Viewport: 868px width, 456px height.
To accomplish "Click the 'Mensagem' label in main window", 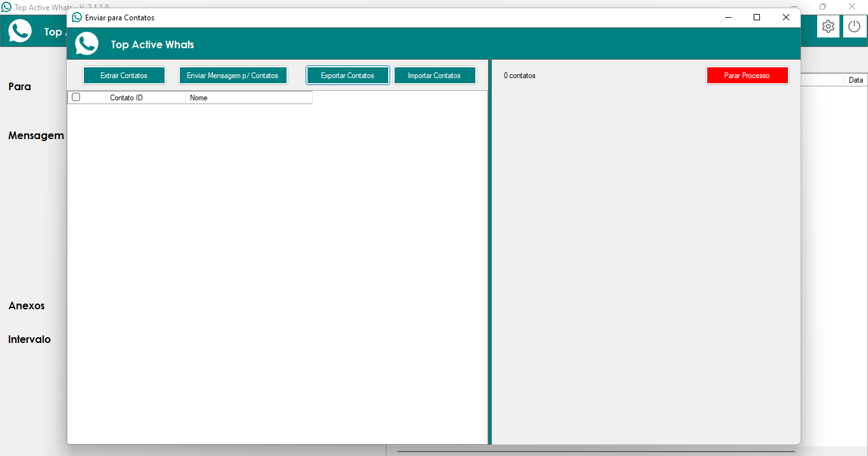I will 36,135.
